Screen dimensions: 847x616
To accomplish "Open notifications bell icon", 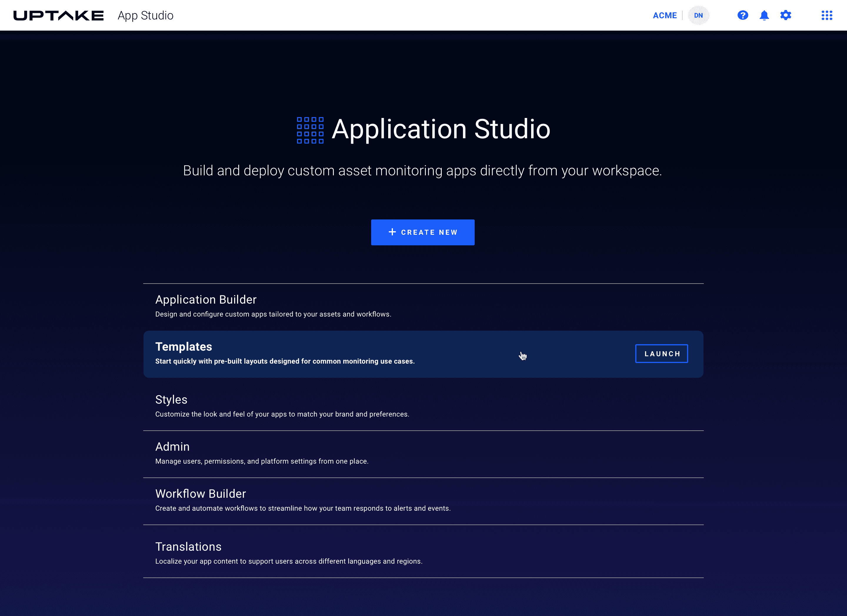I will (764, 15).
